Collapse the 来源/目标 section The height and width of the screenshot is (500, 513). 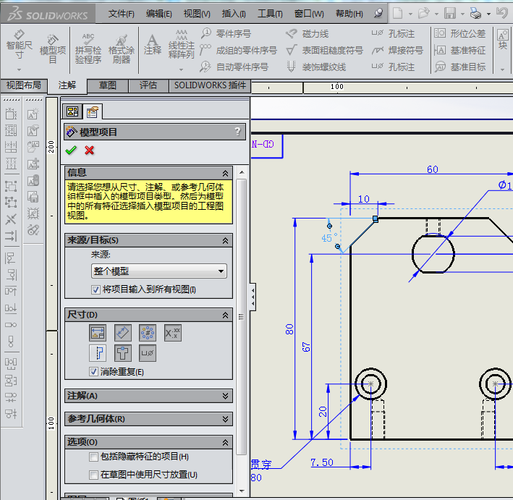click(225, 240)
